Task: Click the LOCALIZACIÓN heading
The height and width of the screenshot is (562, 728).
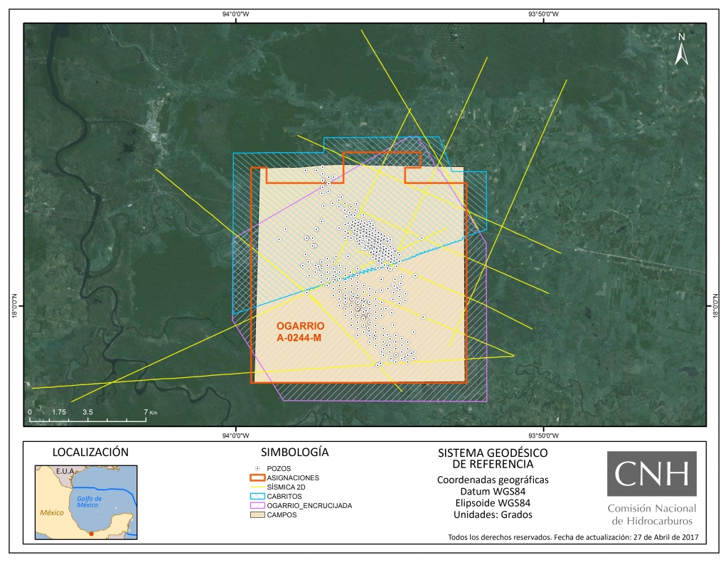Action: pos(90,452)
